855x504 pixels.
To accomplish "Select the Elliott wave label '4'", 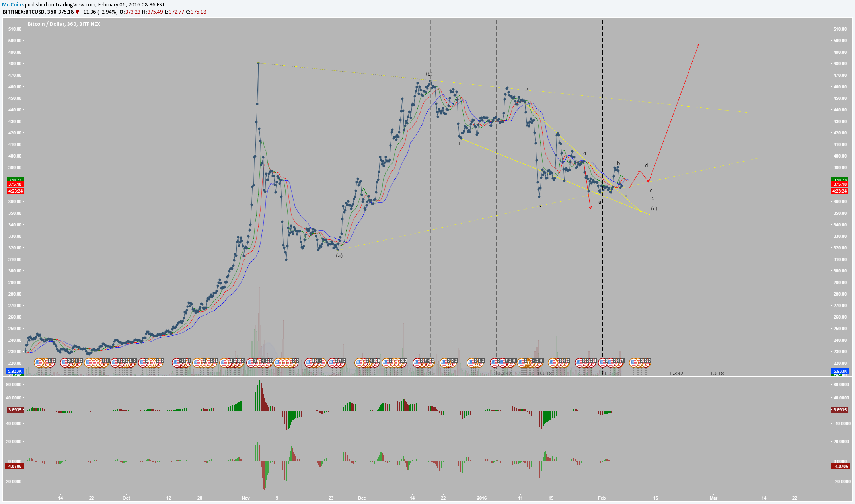I will (x=584, y=154).
